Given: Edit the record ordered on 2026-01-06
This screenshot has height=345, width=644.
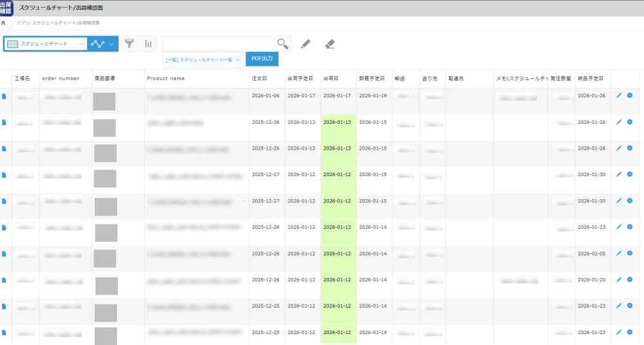Looking at the screenshot, I should (619, 95).
